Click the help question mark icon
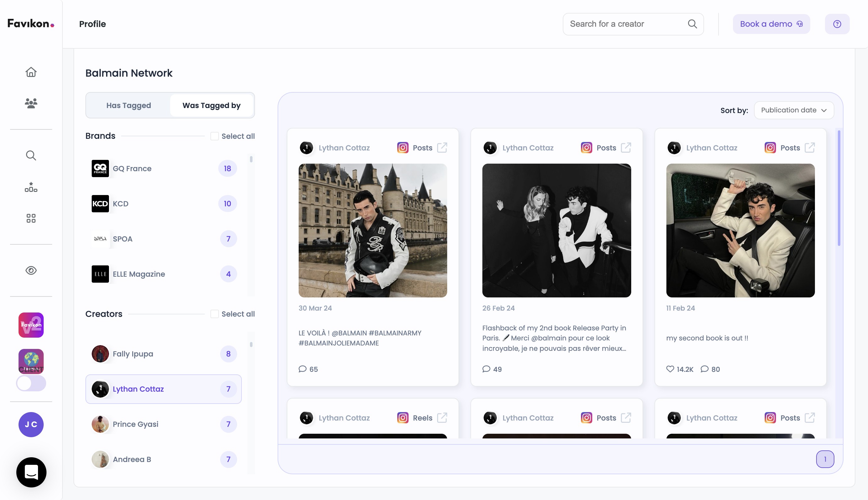The image size is (868, 500). click(837, 24)
